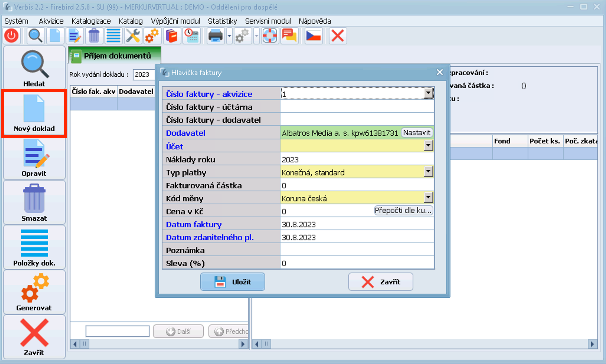
Task: Click the Číslo faktury - účtárna field
Action: pyautogui.click(x=357, y=107)
